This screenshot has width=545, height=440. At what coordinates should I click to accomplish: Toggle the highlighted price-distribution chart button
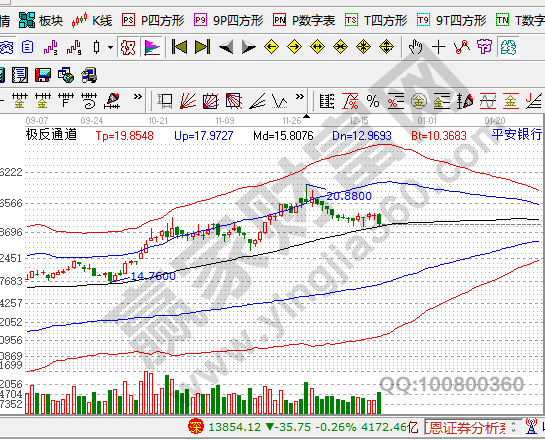[x=152, y=47]
